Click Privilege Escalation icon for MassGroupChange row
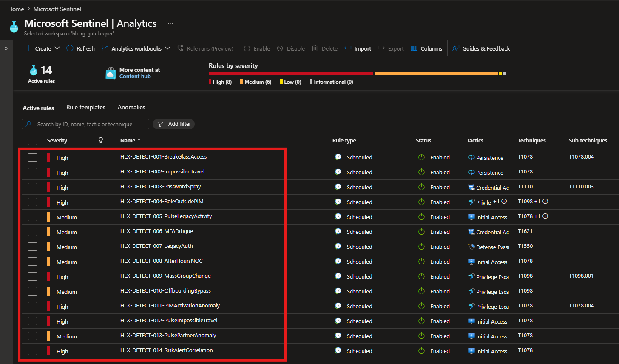619x364 pixels. [471, 276]
